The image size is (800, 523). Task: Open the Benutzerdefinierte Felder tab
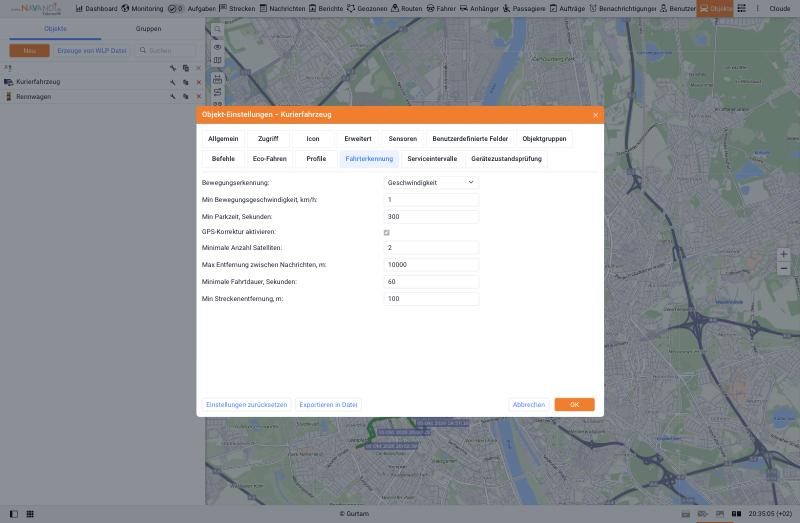[x=470, y=139]
